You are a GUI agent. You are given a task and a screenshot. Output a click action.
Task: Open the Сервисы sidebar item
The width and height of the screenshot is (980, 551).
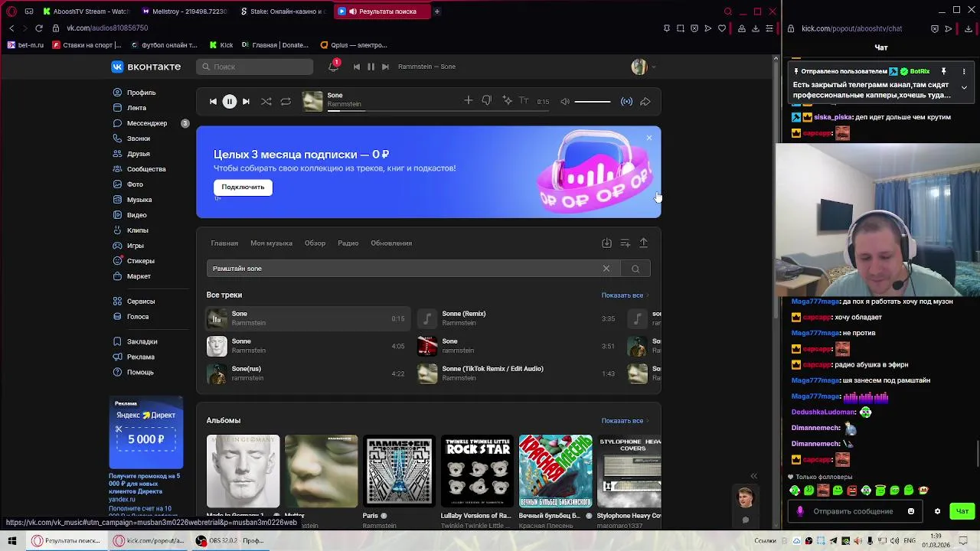[141, 302]
